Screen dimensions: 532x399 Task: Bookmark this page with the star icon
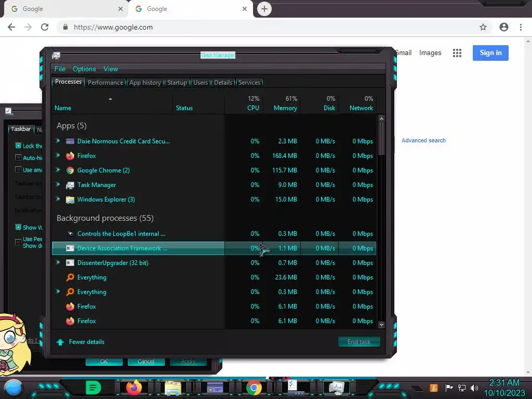tap(483, 27)
